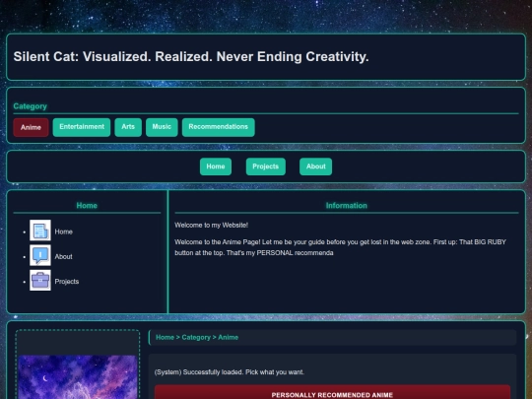Open the Recommendations category
The image size is (532, 399).
click(x=218, y=127)
